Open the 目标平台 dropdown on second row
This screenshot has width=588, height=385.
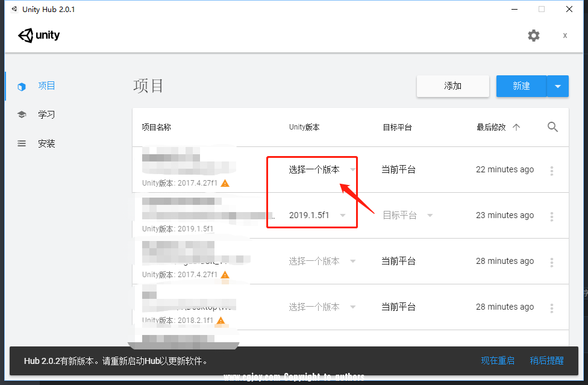pyautogui.click(x=408, y=215)
